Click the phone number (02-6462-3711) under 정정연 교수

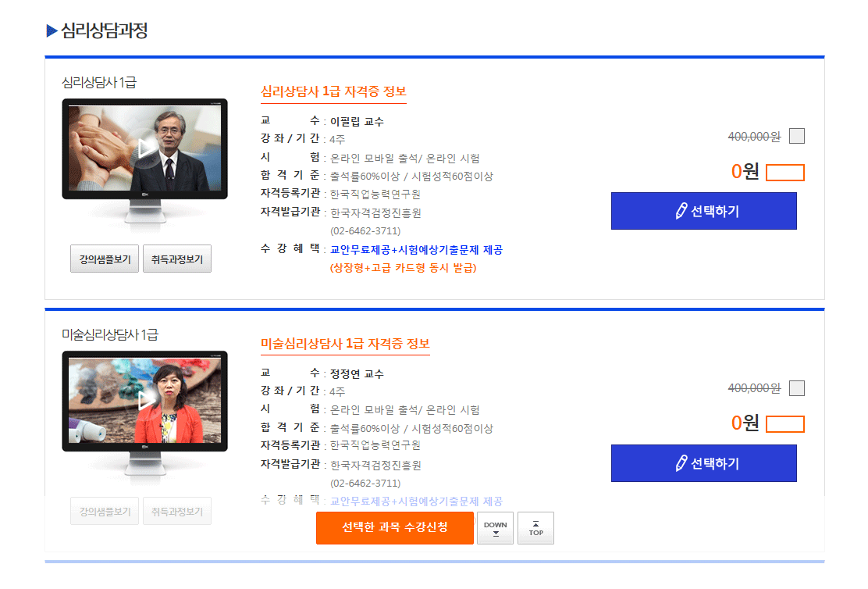[x=365, y=484]
